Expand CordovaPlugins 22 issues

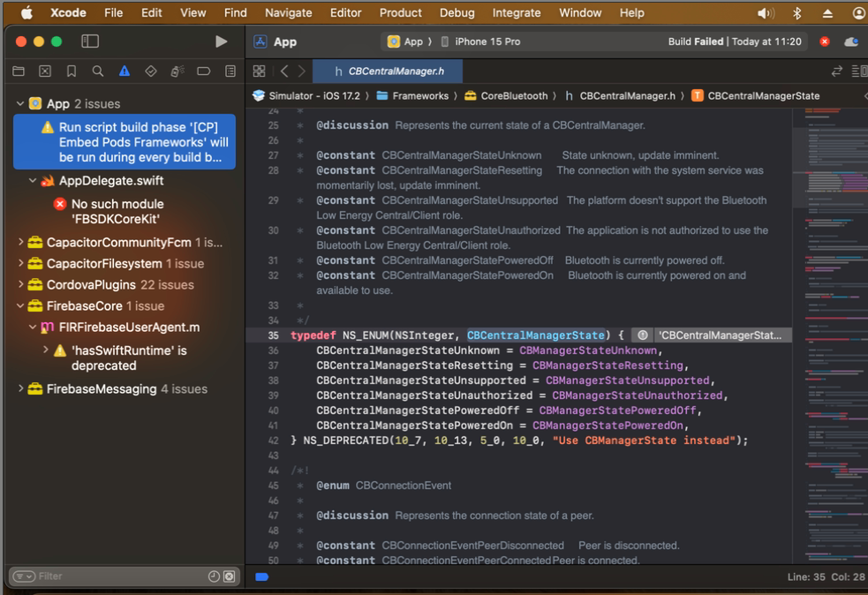(20, 284)
